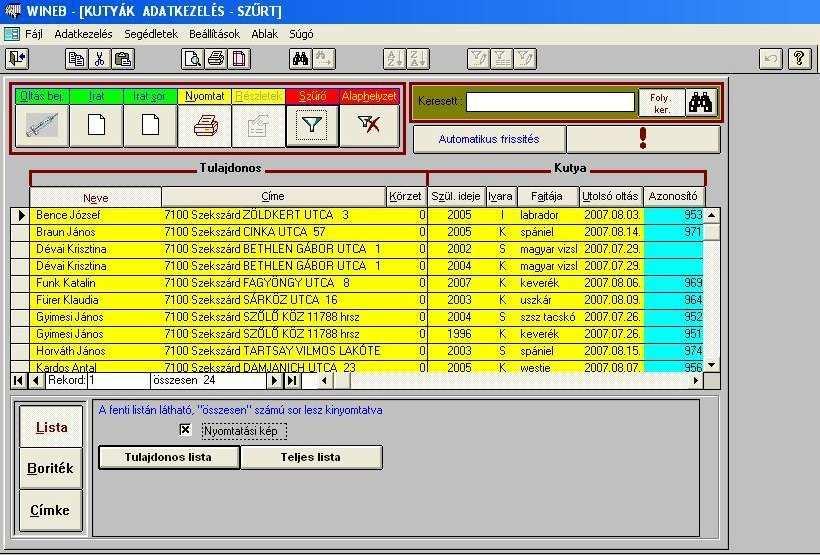Image resolution: width=820 pixels, height=555 pixels.
Task: Click the table's vertical scrollbar up arrow
Action: (x=712, y=215)
